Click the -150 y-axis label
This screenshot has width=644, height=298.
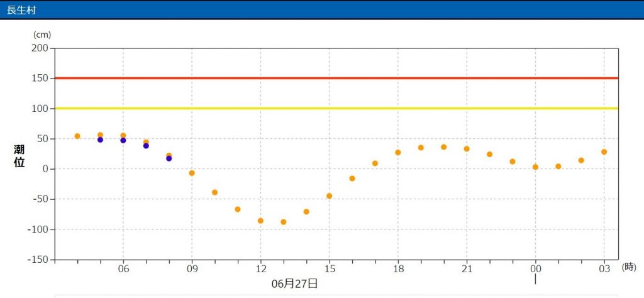[x=38, y=260]
